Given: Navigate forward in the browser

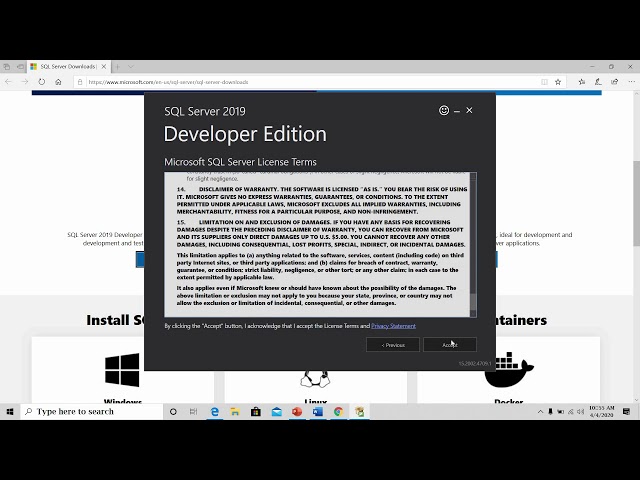Looking at the screenshot, I should 25,82.
